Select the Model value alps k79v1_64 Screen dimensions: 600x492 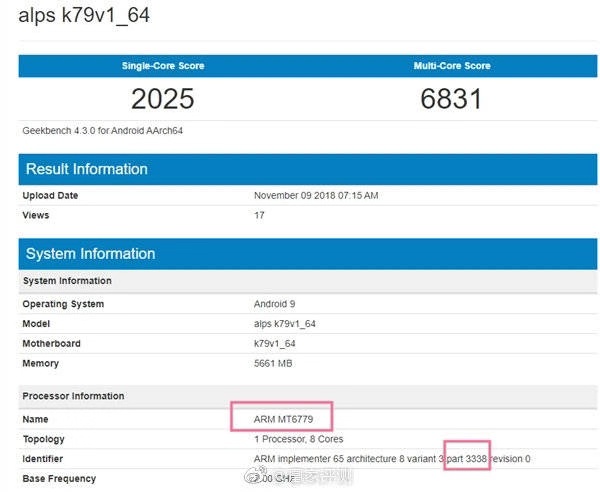(x=285, y=324)
